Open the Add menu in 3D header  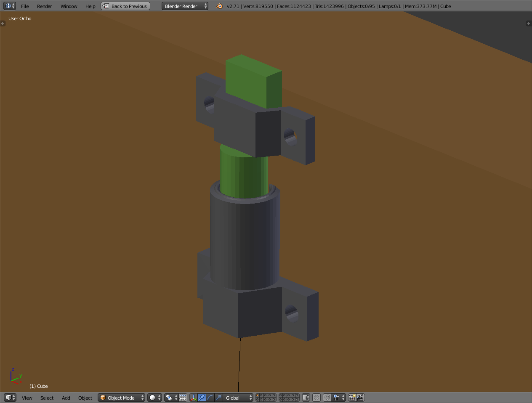click(66, 398)
